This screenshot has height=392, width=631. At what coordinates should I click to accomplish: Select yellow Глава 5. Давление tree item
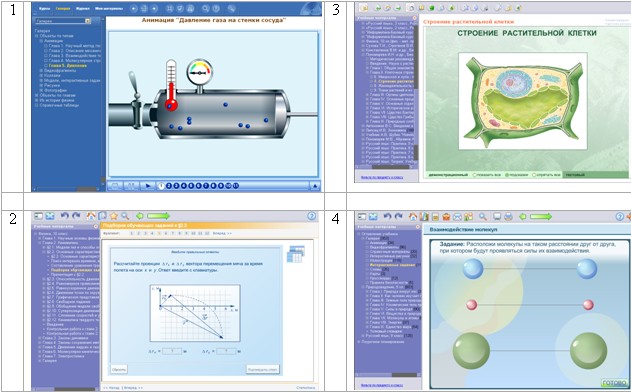click(x=68, y=66)
